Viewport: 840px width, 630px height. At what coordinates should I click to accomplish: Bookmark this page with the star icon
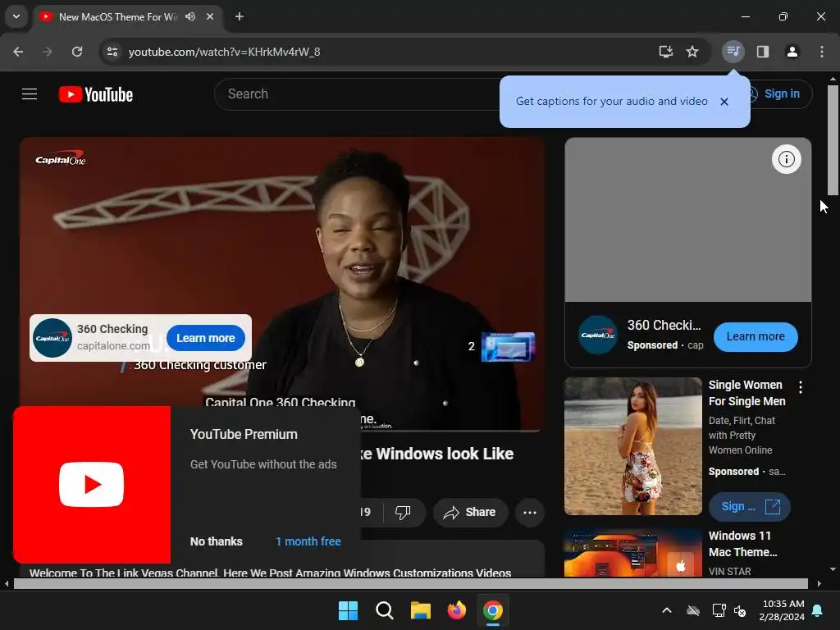coord(692,52)
